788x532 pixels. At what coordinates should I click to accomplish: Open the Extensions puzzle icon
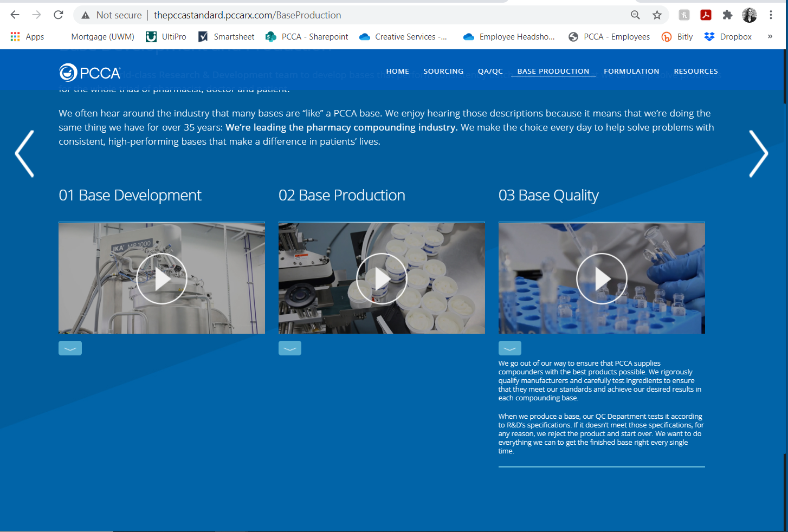click(727, 15)
